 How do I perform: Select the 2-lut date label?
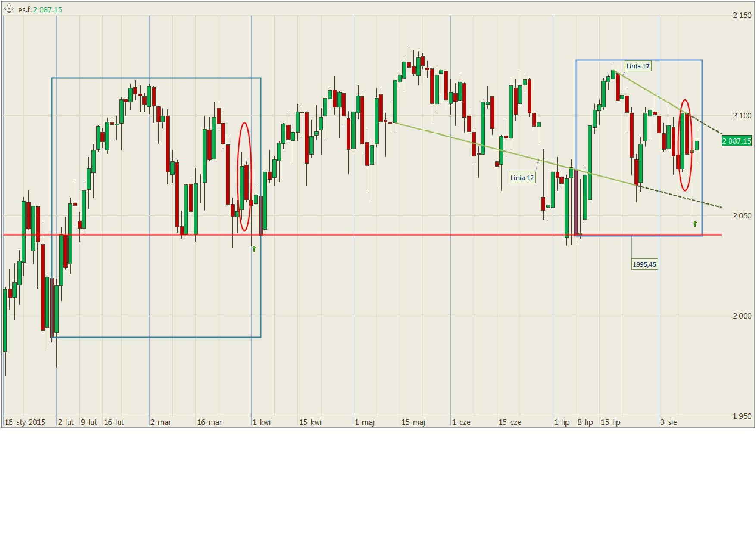coord(66,422)
